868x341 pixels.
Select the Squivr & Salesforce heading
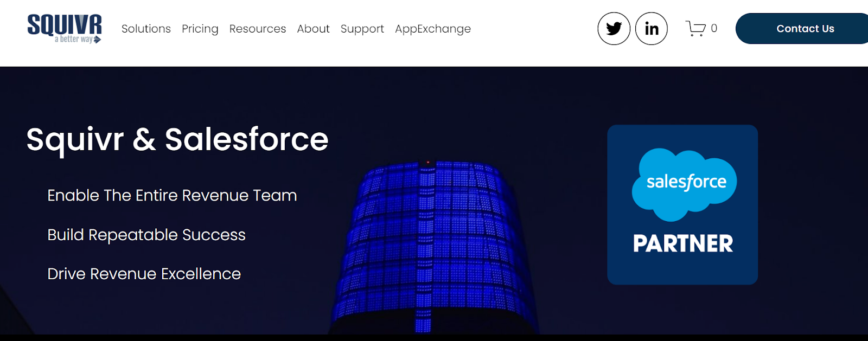tap(177, 140)
